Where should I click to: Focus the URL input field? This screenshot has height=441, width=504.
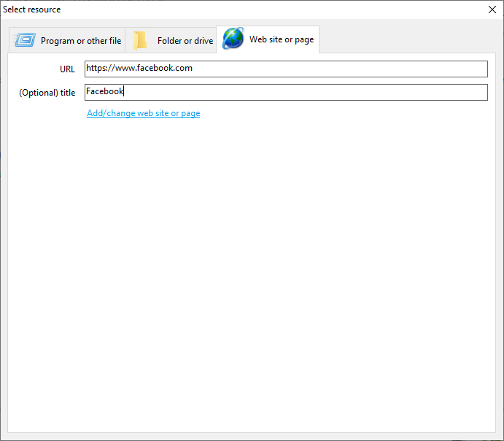(x=286, y=69)
